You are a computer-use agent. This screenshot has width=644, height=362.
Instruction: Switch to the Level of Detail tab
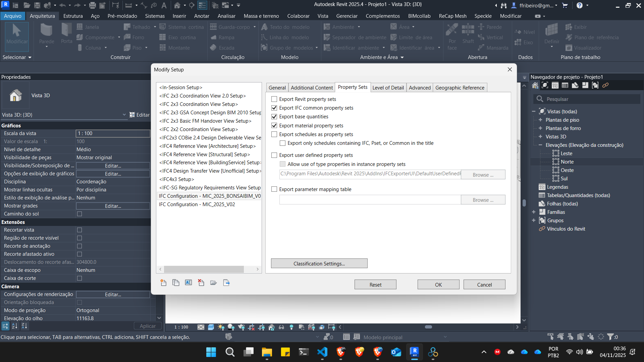388,88
